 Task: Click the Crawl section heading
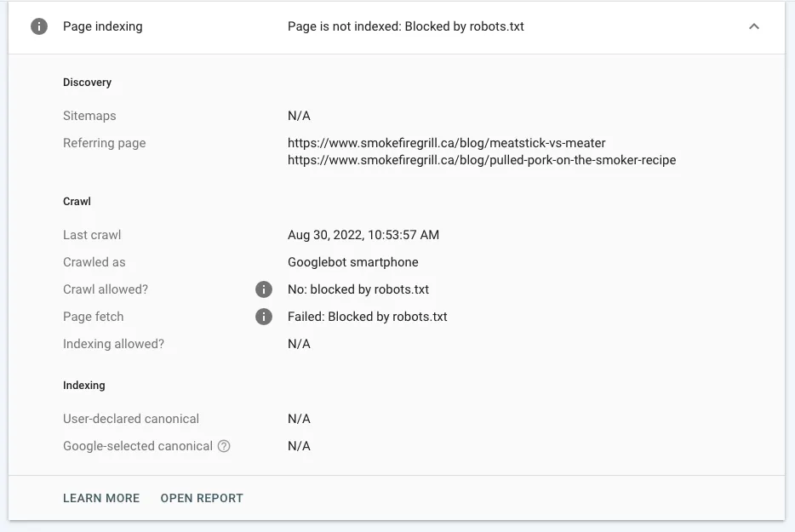77,202
